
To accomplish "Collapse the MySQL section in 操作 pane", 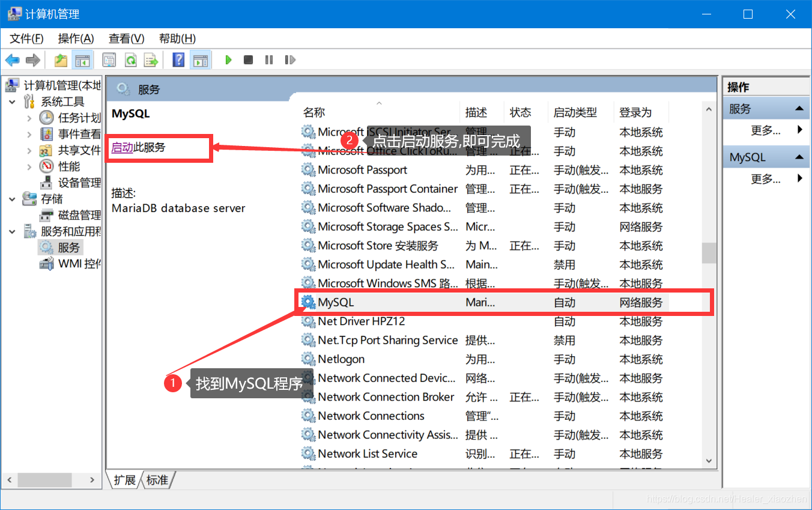I will 799,157.
